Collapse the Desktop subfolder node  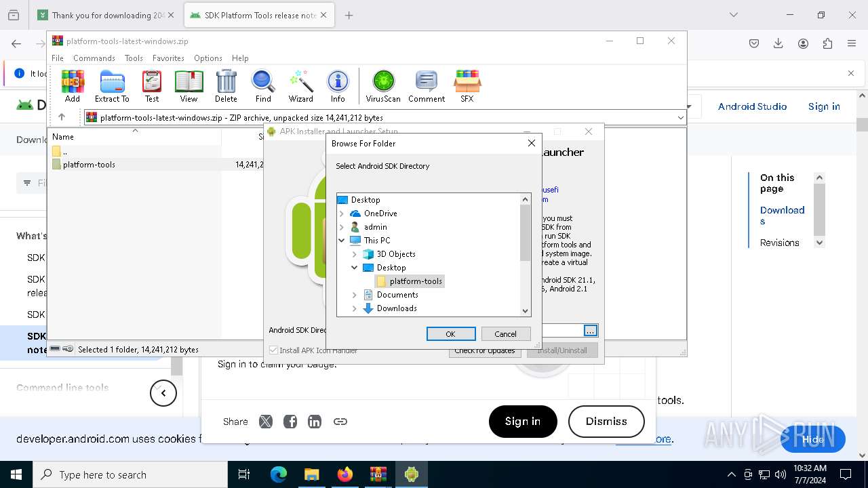[x=355, y=268]
